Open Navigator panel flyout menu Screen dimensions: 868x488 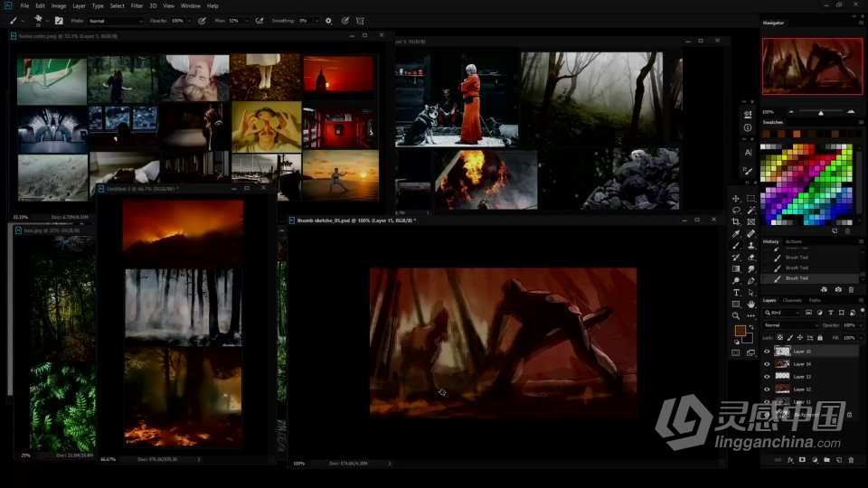pos(861,23)
